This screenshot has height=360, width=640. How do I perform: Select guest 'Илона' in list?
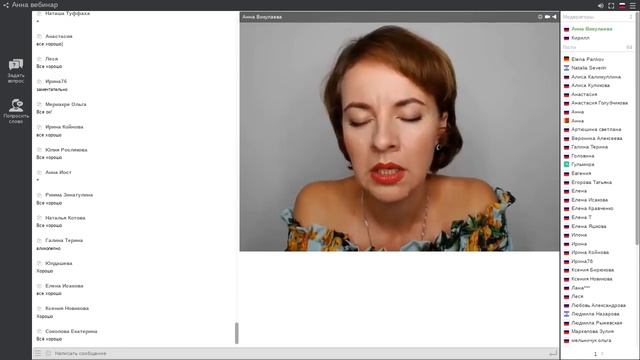pyautogui.click(x=579, y=235)
